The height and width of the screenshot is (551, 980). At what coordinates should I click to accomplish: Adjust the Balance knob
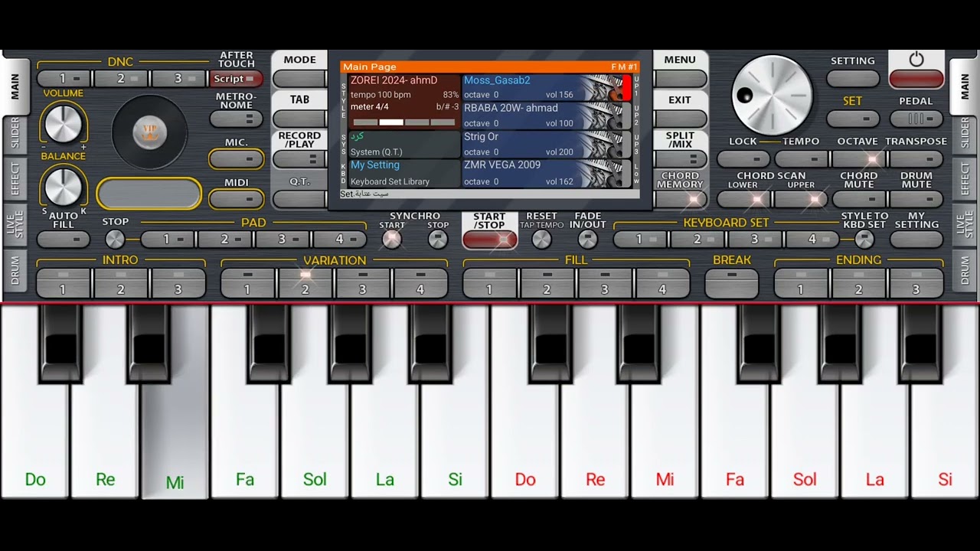(63, 186)
